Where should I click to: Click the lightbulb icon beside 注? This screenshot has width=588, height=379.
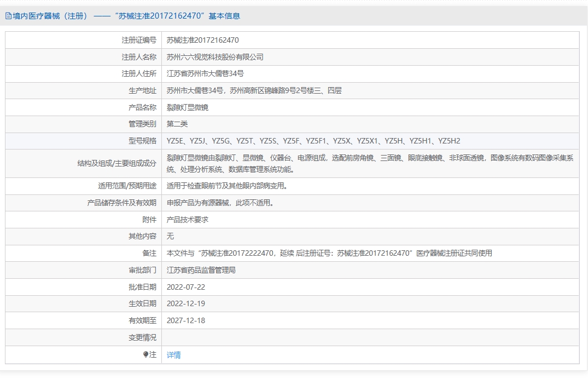145,354
